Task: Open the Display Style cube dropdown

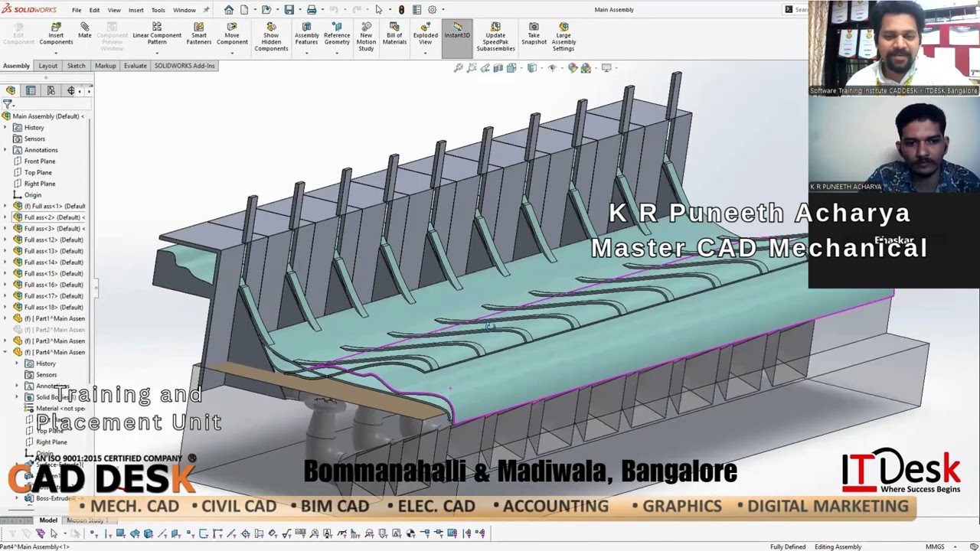Action: [541, 68]
